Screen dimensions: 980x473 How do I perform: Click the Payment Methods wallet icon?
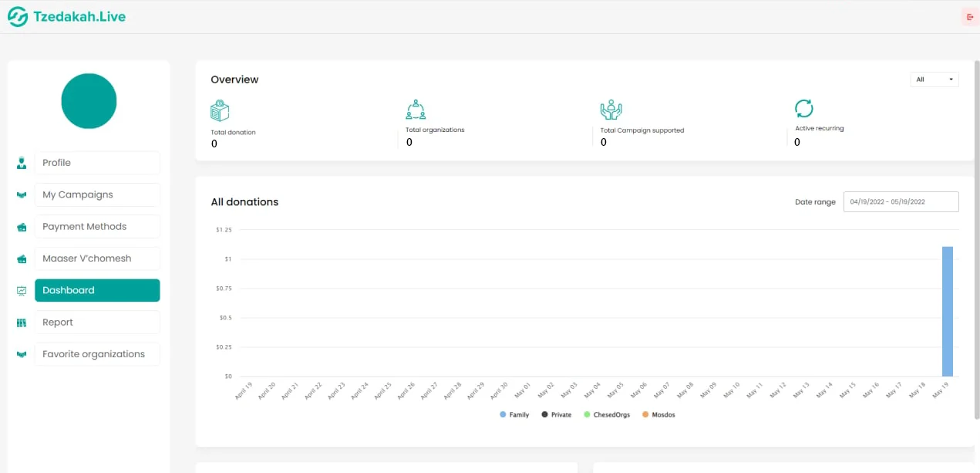[22, 227]
